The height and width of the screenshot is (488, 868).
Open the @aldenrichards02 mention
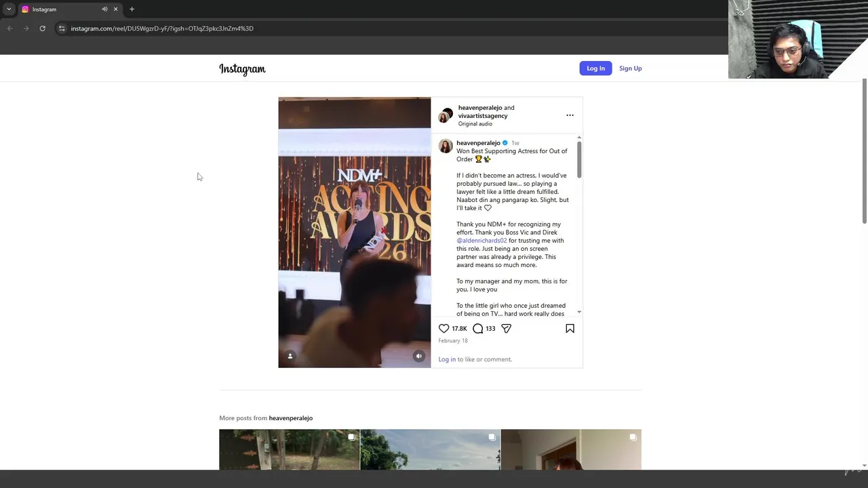click(x=481, y=241)
